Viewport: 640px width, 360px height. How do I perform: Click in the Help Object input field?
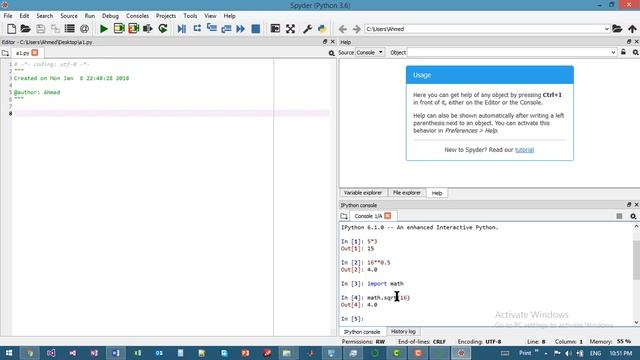(509, 52)
